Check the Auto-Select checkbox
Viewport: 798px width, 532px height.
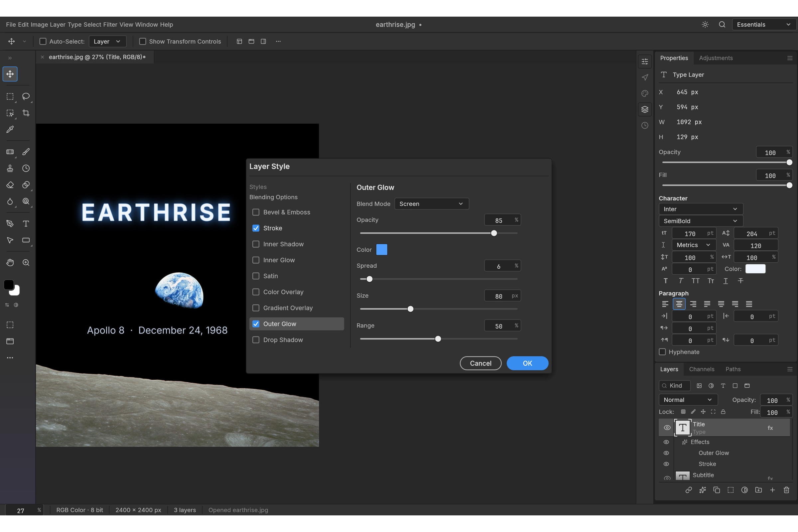point(43,41)
